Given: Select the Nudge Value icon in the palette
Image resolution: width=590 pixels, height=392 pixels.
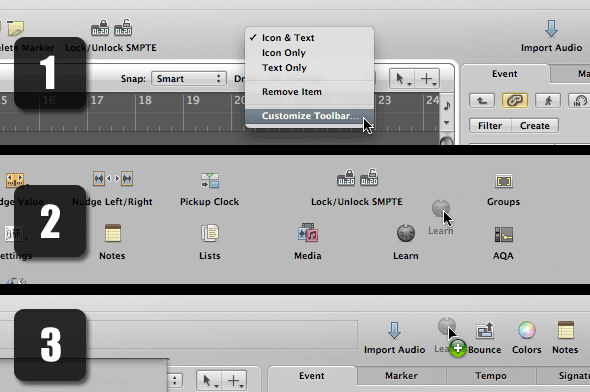Looking at the screenshot, I should click(x=15, y=181).
